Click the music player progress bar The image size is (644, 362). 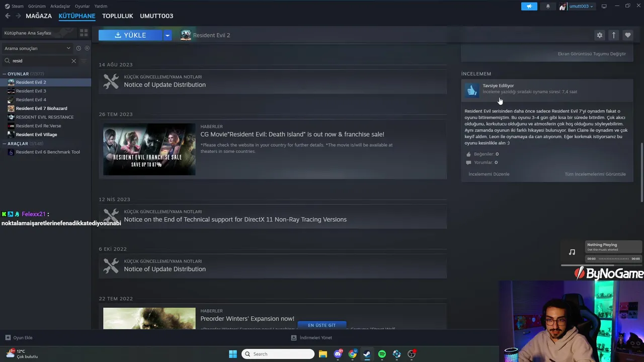point(613,259)
